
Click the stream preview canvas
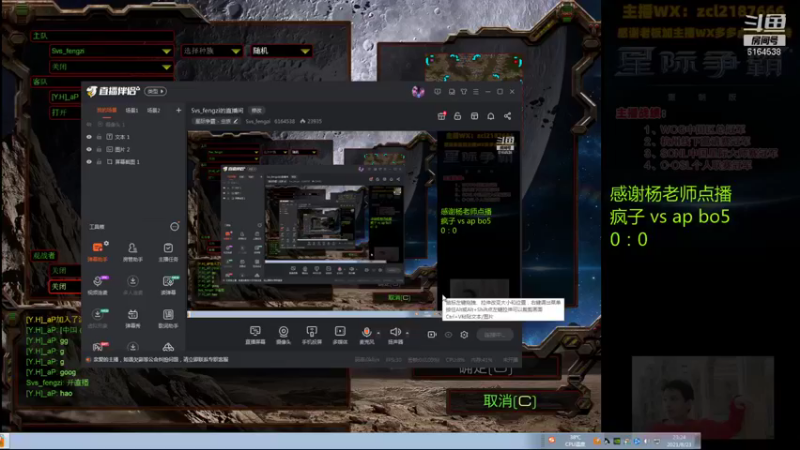(x=354, y=222)
